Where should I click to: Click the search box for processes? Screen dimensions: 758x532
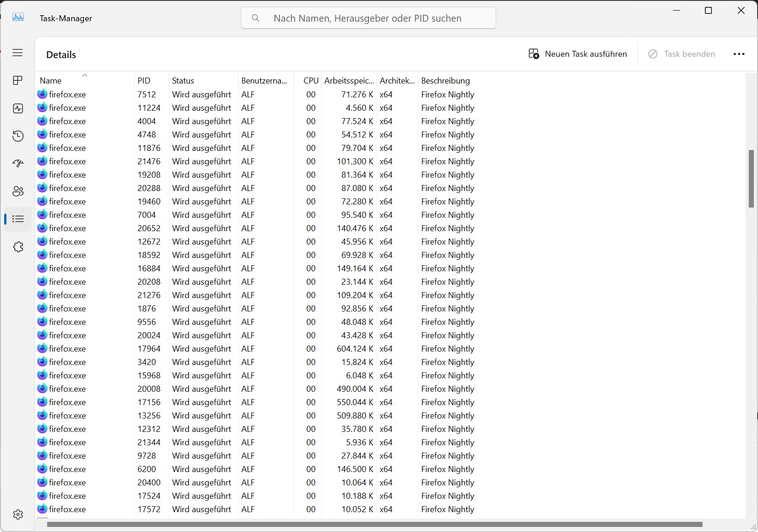click(x=368, y=18)
